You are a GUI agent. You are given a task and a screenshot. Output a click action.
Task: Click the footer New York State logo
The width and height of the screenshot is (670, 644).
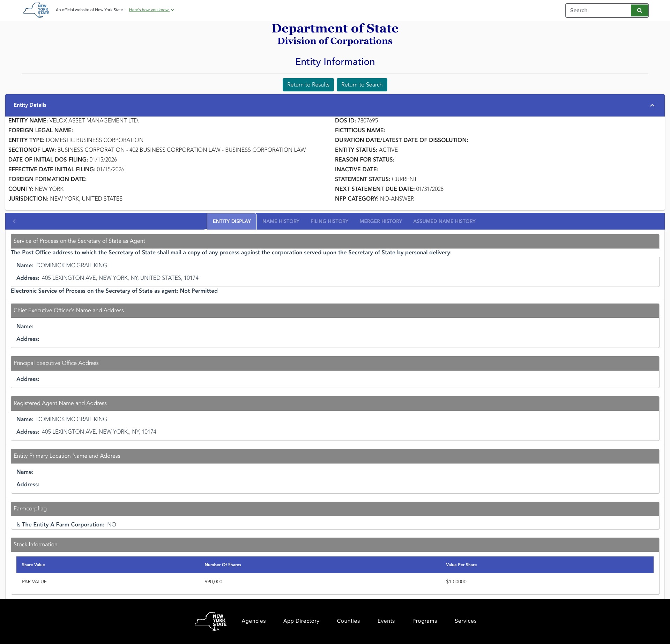pos(211,621)
